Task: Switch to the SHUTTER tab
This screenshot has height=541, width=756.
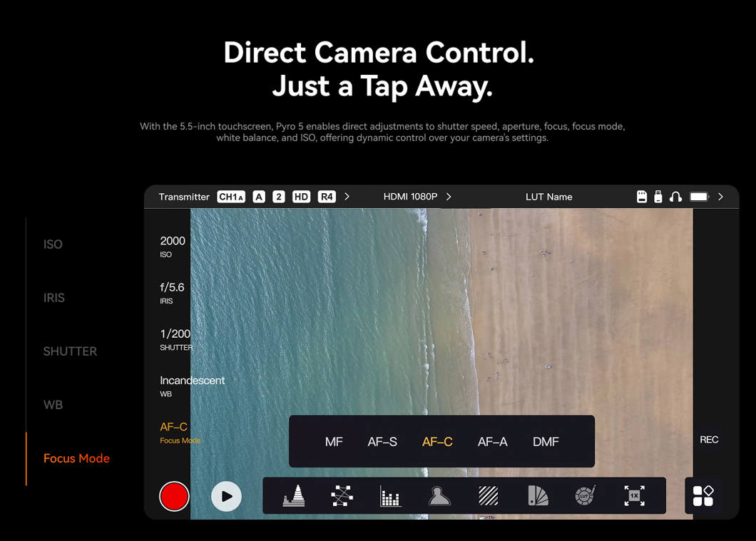Action: (70, 351)
